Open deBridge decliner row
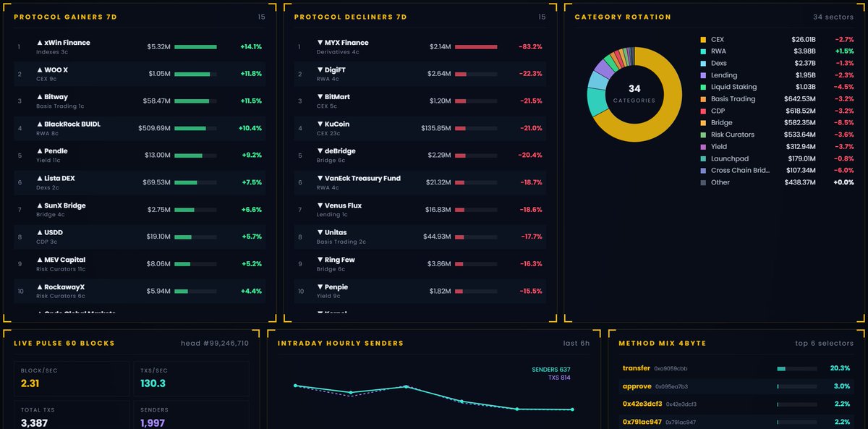This screenshot has width=868, height=429. point(420,156)
